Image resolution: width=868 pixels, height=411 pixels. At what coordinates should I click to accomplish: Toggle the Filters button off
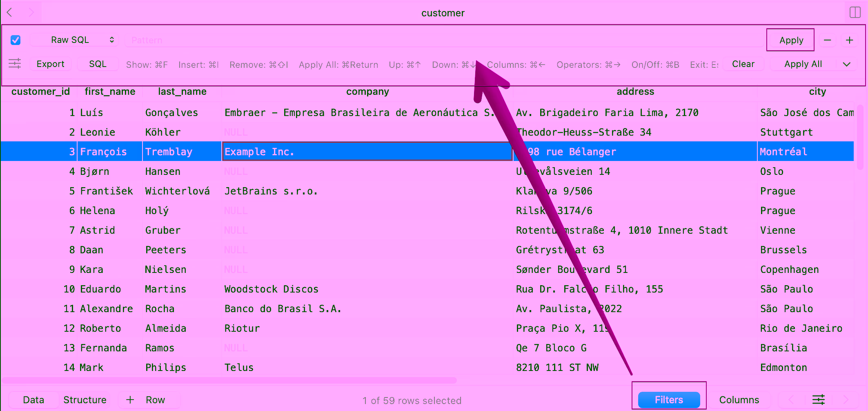point(669,400)
